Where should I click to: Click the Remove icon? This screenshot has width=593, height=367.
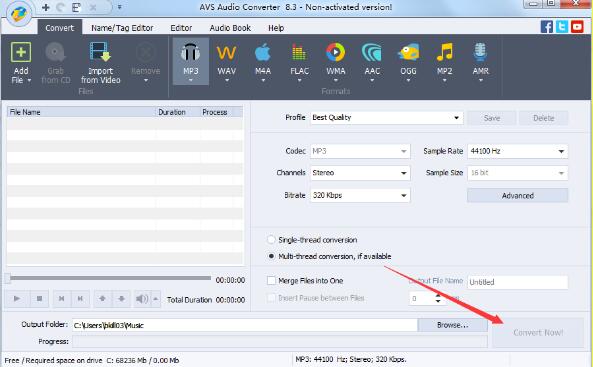tap(146, 52)
